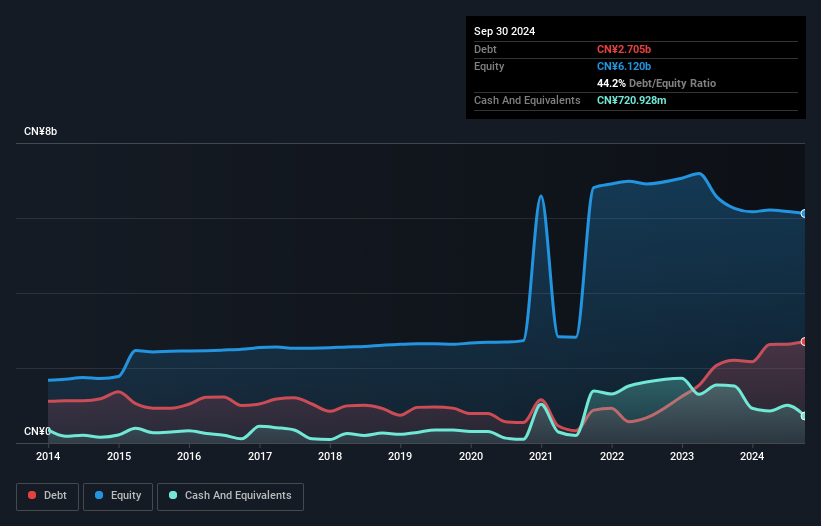Click the 2020 x-axis label
Viewport: 821px width, 526px height.
coord(471,456)
